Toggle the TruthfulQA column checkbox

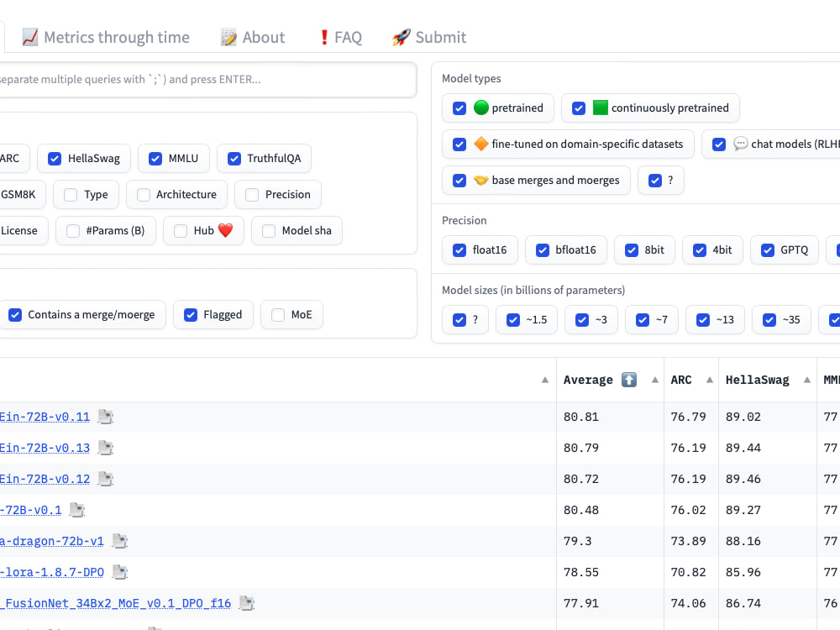click(x=234, y=159)
